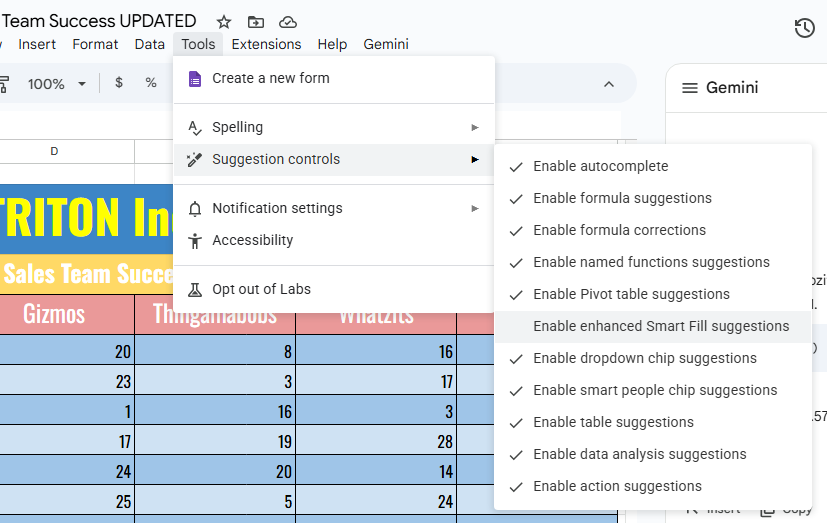Disable the autocomplete suggestion option

[600, 166]
